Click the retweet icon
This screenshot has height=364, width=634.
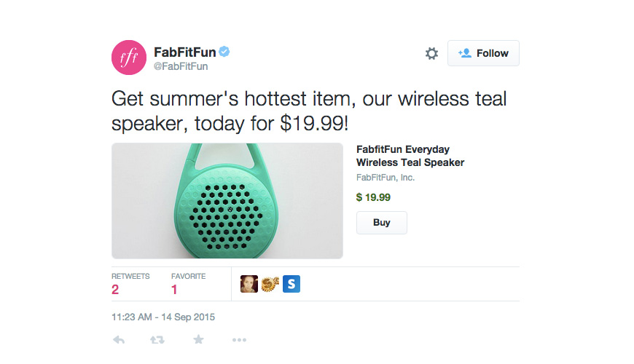click(x=157, y=340)
